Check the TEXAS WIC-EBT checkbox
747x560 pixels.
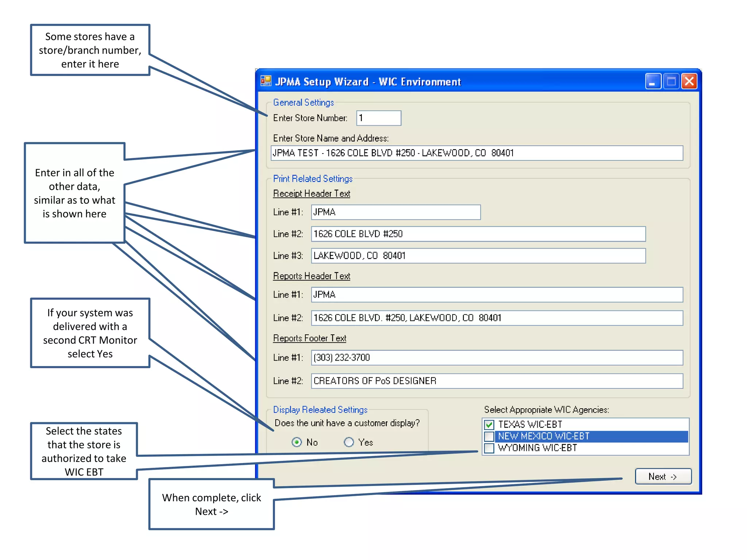click(489, 425)
